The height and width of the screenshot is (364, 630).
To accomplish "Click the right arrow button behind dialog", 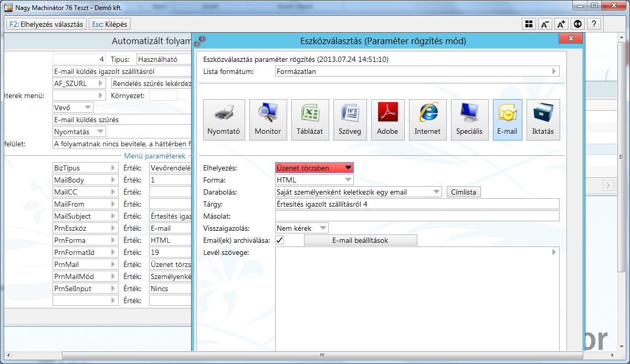I will 608,185.
